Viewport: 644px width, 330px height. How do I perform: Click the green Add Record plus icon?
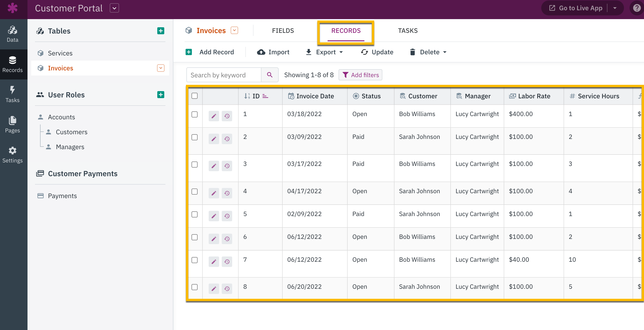189,52
